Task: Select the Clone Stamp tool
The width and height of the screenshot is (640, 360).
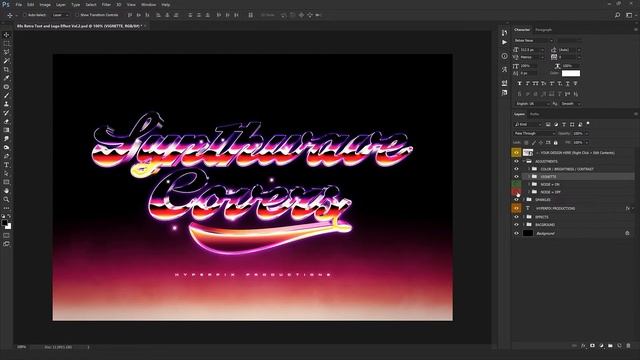Action: click(x=7, y=104)
